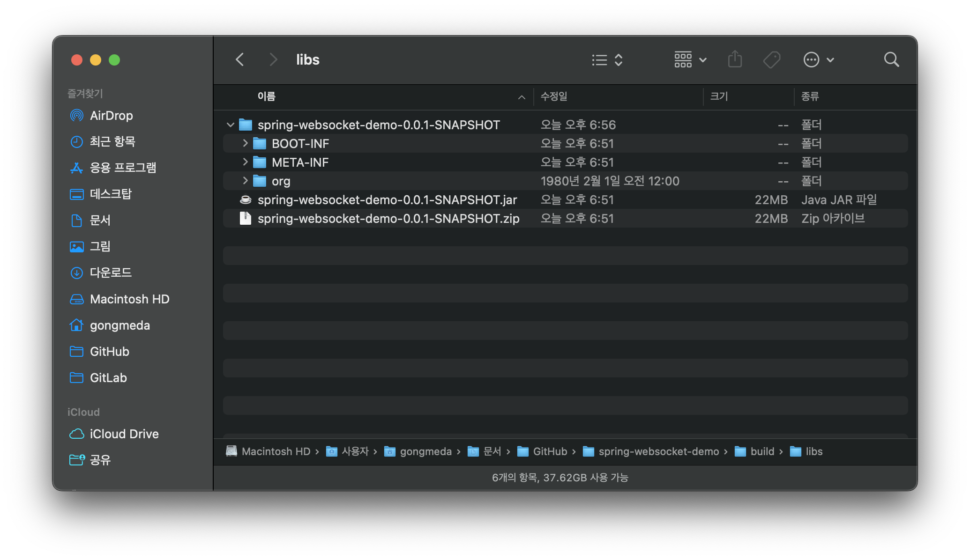Expand the META-INF folder
The image size is (970, 560).
click(245, 162)
